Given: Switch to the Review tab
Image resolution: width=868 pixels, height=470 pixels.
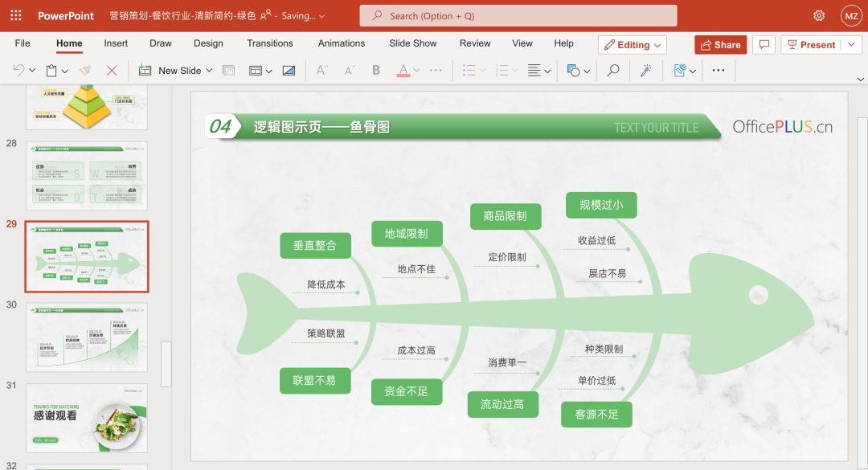Looking at the screenshot, I should (474, 43).
